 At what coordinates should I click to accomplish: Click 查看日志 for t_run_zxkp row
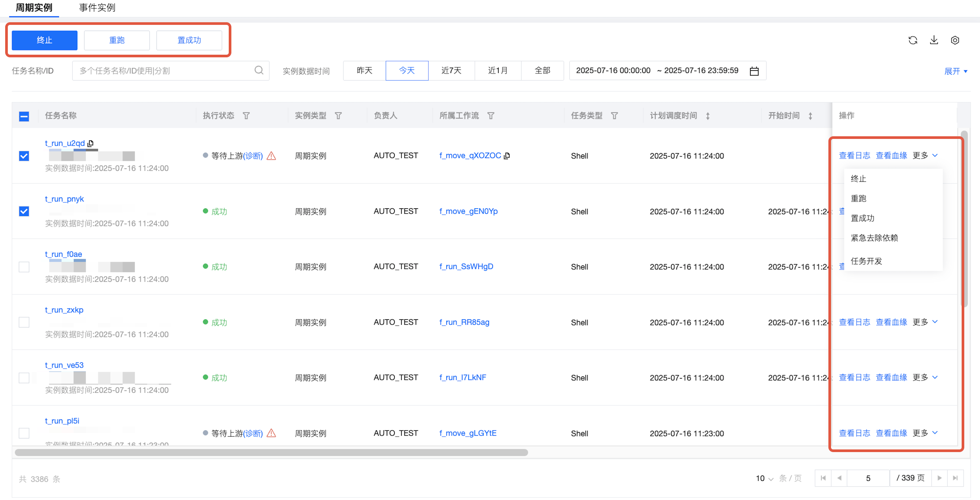[x=855, y=322]
